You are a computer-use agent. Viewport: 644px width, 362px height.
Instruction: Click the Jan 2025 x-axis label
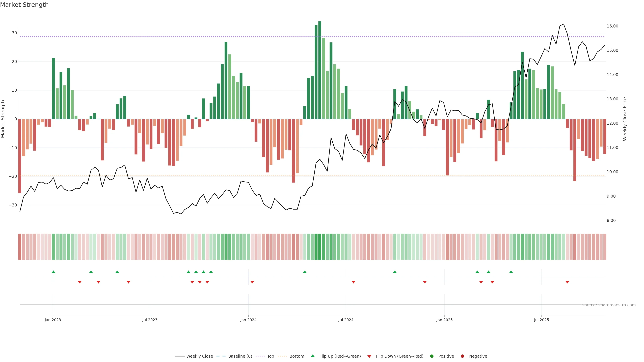pos(444,320)
